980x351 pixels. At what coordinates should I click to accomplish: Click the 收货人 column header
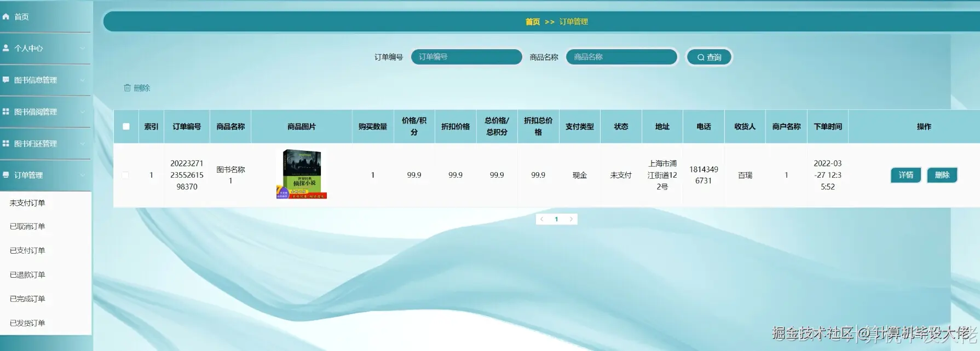(745, 126)
